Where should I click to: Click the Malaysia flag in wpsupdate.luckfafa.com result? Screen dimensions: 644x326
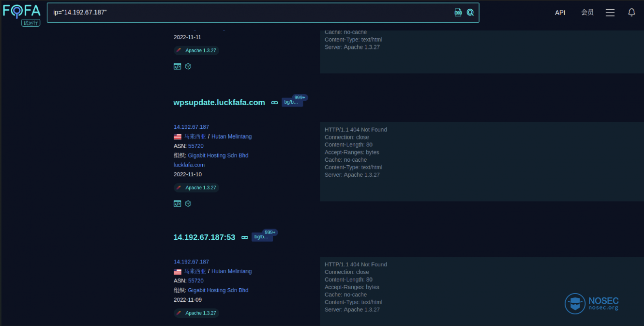click(178, 137)
